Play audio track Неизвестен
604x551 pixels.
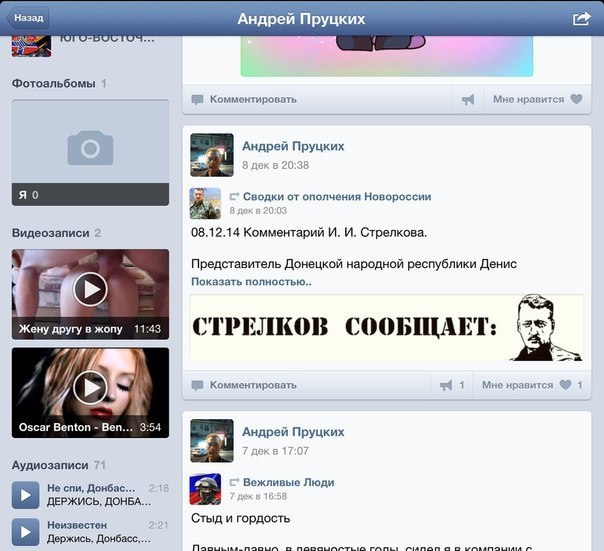pos(25,530)
